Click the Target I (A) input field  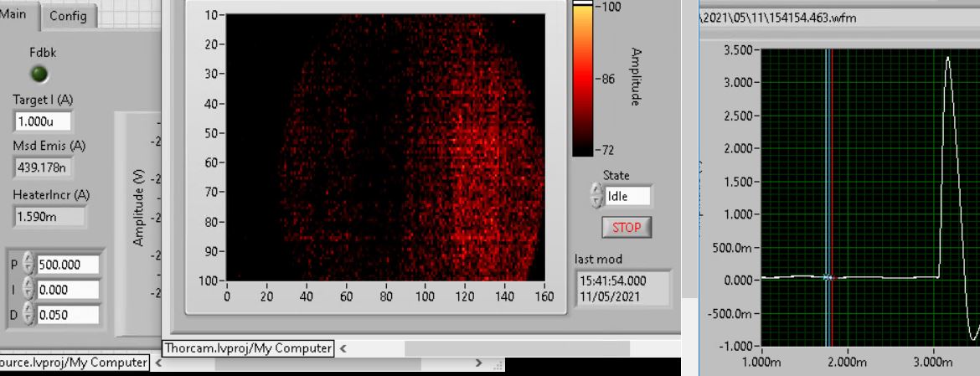43,121
